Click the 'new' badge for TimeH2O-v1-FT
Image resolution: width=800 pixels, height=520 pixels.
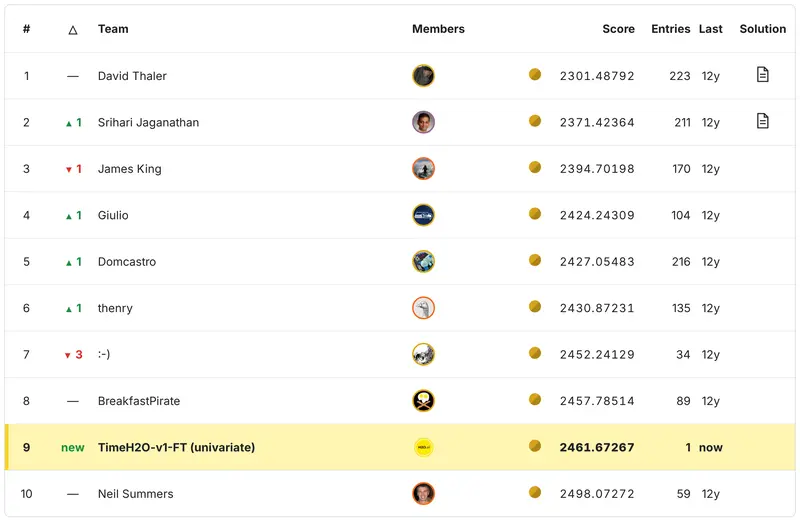click(x=72, y=448)
